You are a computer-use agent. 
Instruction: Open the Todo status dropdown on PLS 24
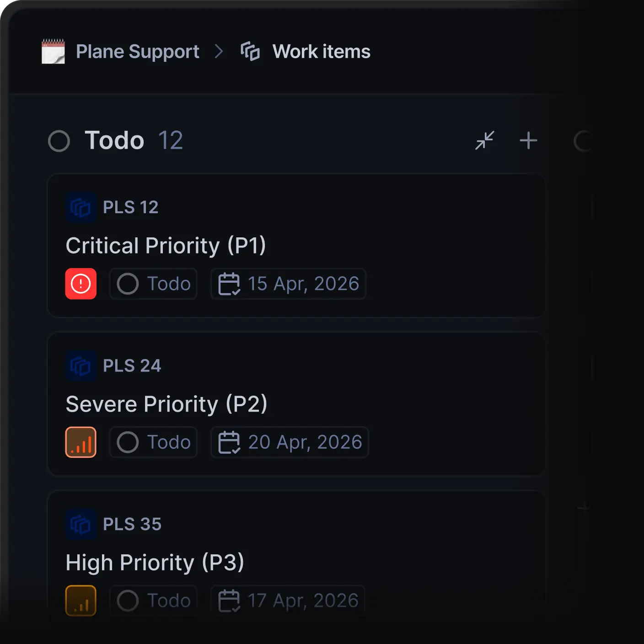tap(153, 442)
